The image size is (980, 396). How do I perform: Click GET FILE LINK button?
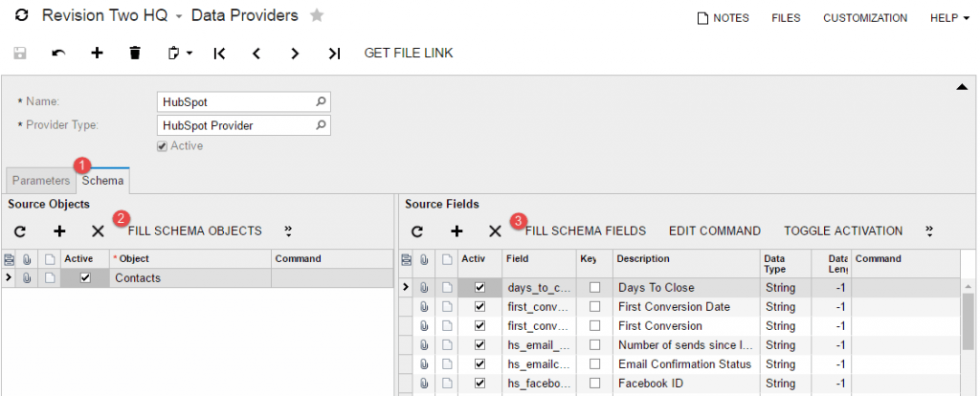409,54
